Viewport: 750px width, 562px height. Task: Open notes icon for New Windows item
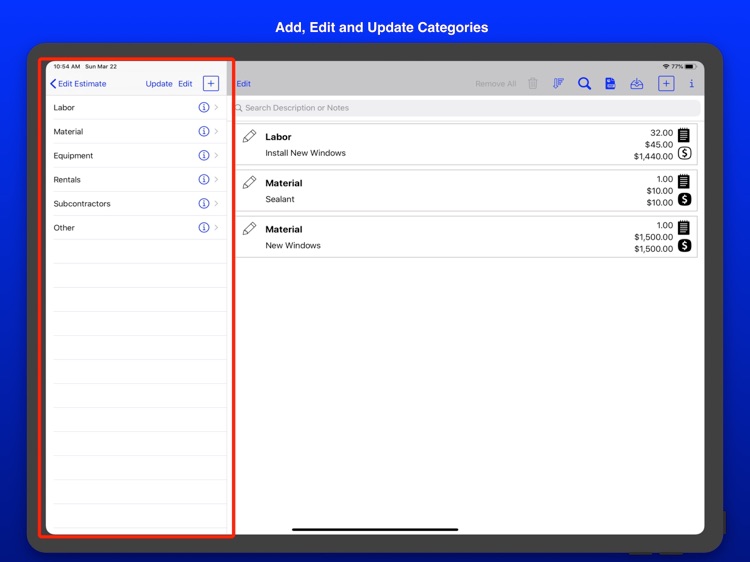click(x=684, y=227)
